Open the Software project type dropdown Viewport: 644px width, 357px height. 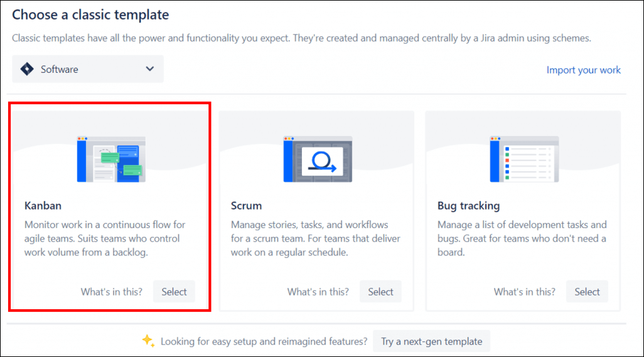coord(87,69)
